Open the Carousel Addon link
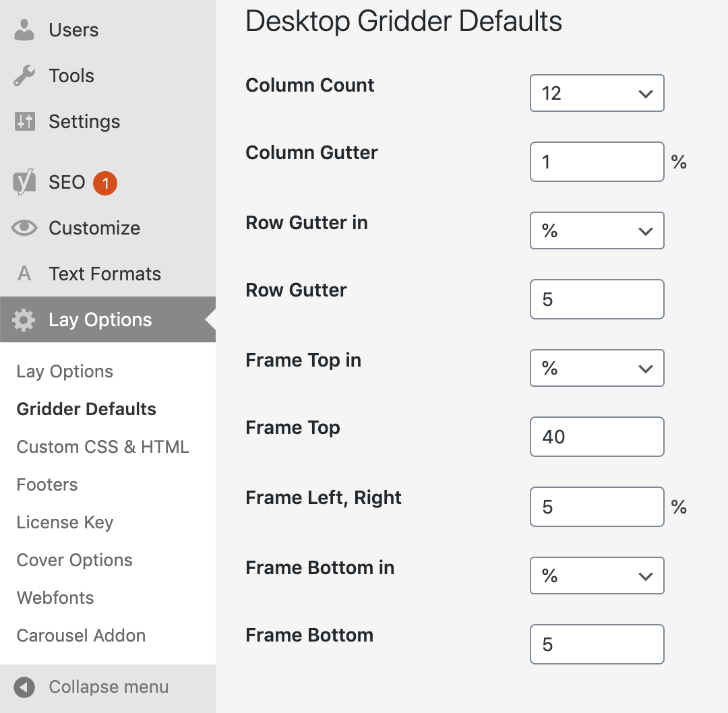 pyautogui.click(x=81, y=635)
